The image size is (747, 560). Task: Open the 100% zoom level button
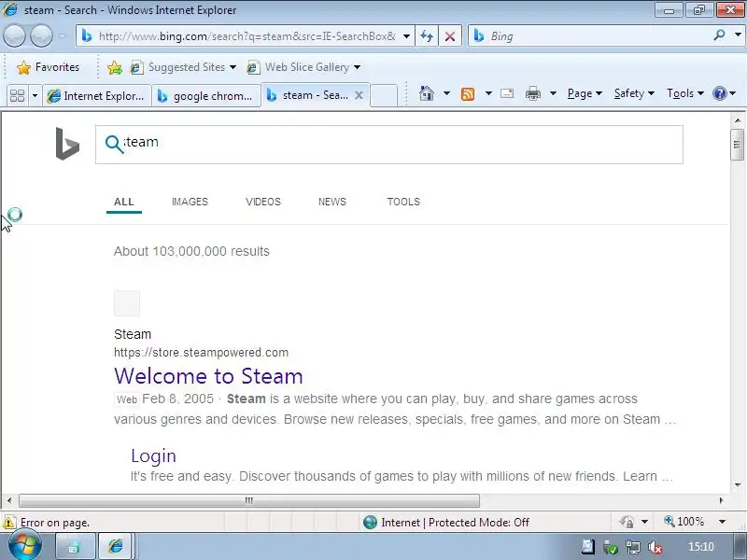684,522
